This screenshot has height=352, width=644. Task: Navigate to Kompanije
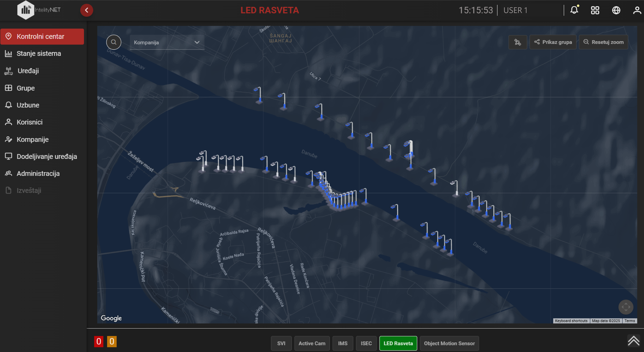pos(42,139)
